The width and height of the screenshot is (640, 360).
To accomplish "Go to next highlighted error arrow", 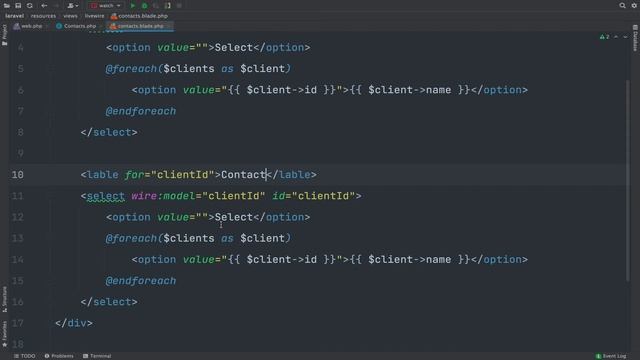I will [x=625, y=37].
